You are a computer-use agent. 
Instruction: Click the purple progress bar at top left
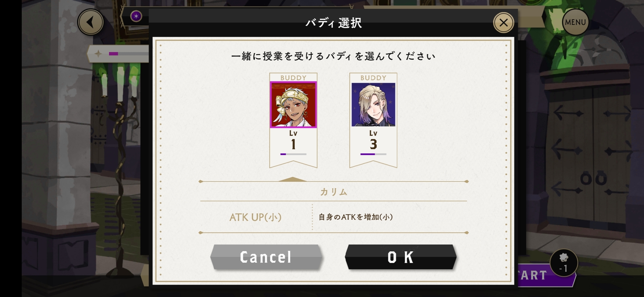pyautogui.click(x=128, y=54)
